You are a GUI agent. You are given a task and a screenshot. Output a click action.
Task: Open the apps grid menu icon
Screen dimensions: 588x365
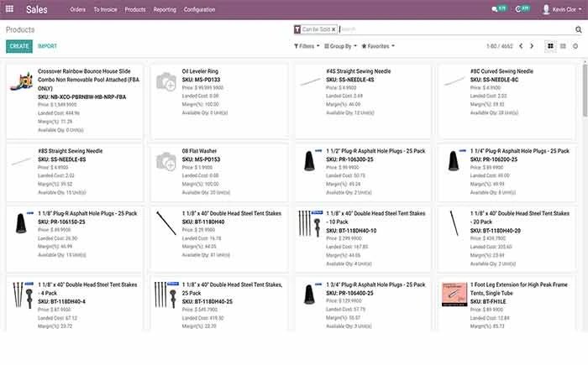pyautogui.click(x=10, y=9)
